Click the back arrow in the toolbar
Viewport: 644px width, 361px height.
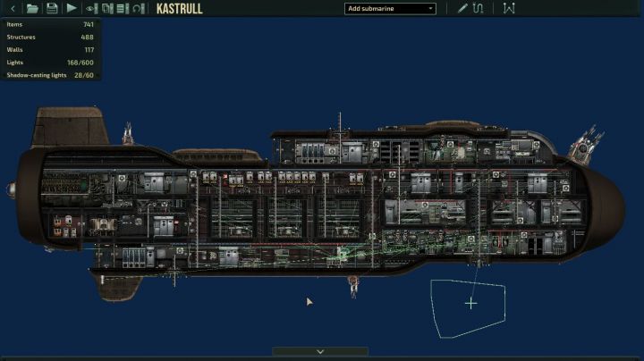tap(13, 8)
